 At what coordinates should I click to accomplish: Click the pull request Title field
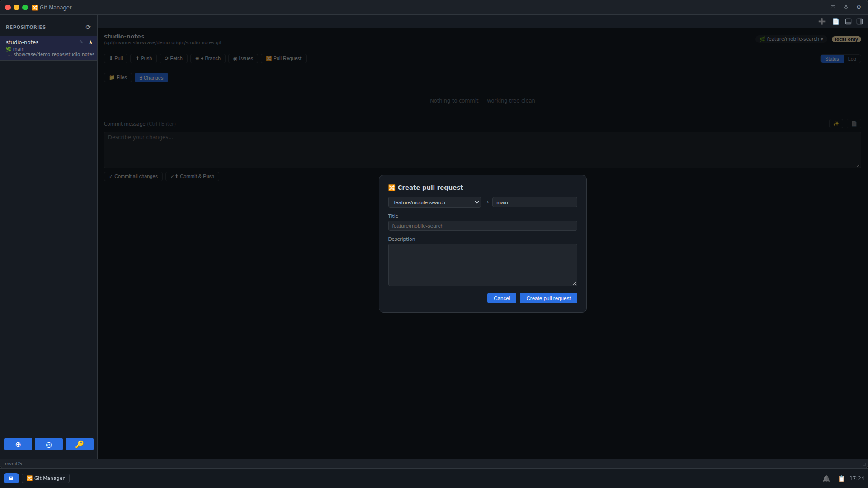[x=482, y=226]
